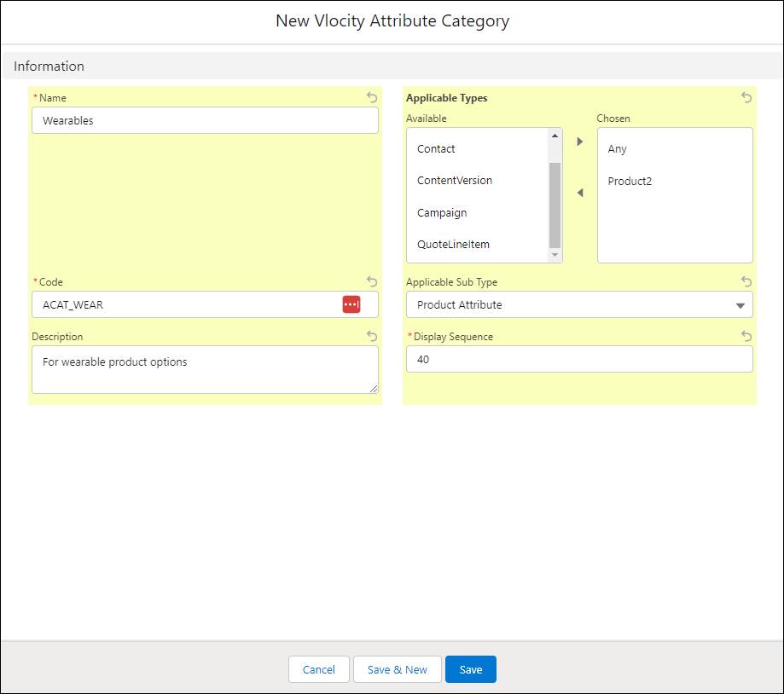This screenshot has height=694, width=784.
Task: Click the Information section header
Action: point(392,66)
